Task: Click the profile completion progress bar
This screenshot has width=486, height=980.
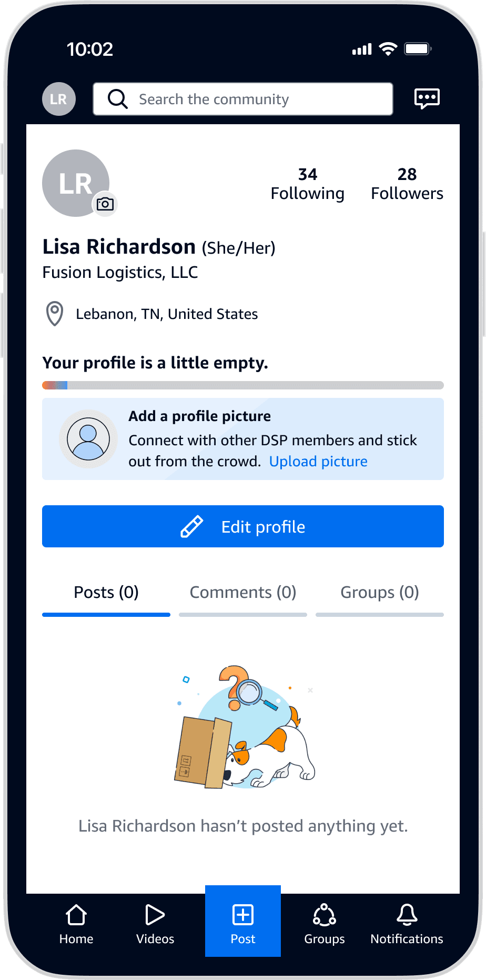Action: 243,385
